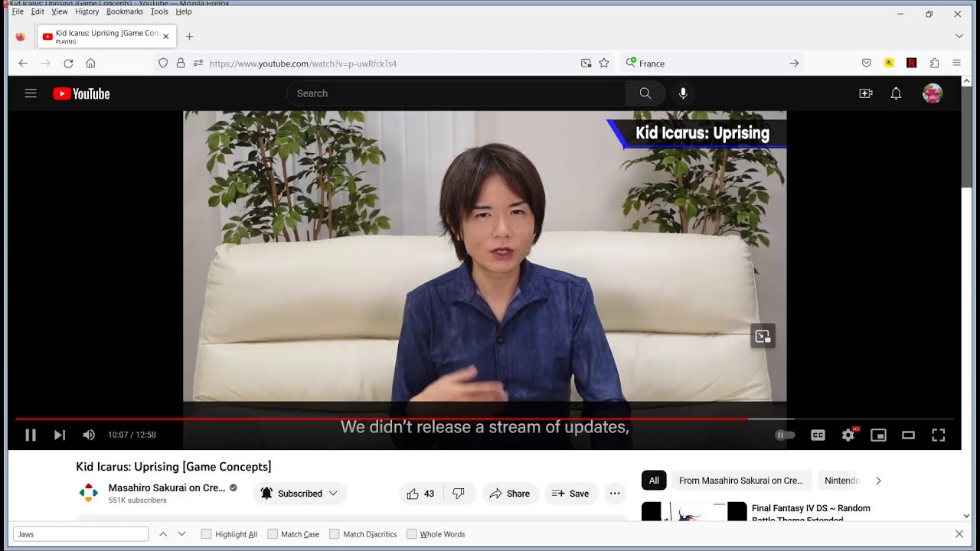Toggle Match Diacritics checkbox
Screen dimensions: 980x551
coord(335,534)
